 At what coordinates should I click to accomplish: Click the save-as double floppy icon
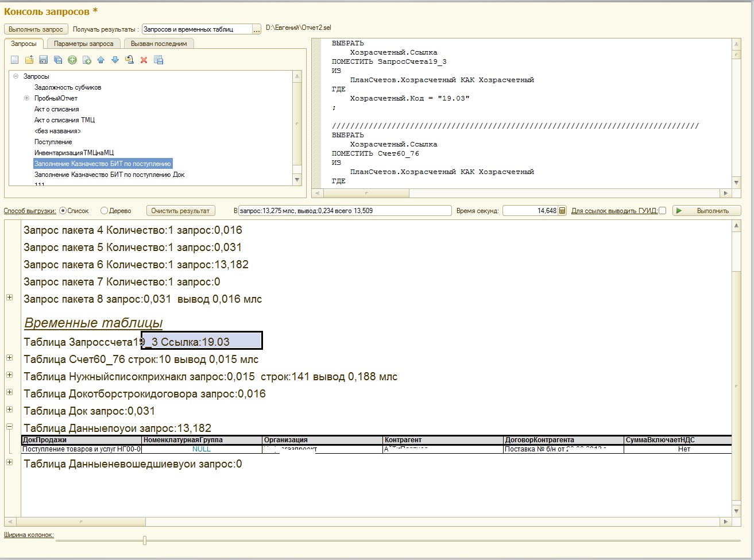[x=58, y=60]
